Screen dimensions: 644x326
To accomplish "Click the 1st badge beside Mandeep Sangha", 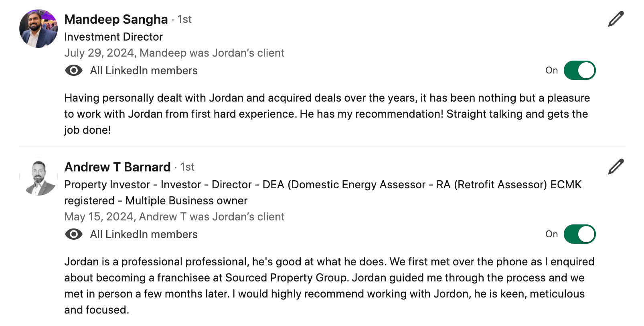I will click(x=184, y=19).
